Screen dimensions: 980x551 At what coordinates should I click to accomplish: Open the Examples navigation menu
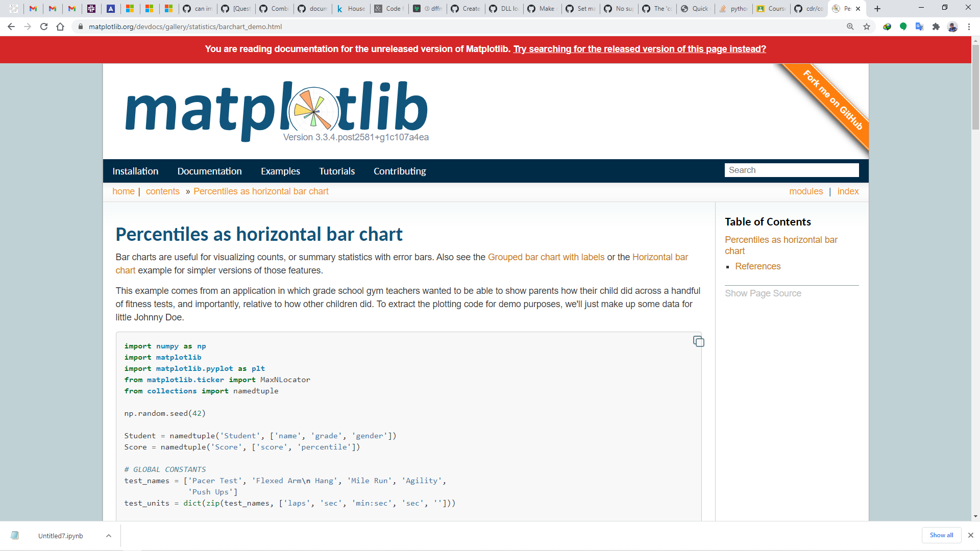point(280,171)
